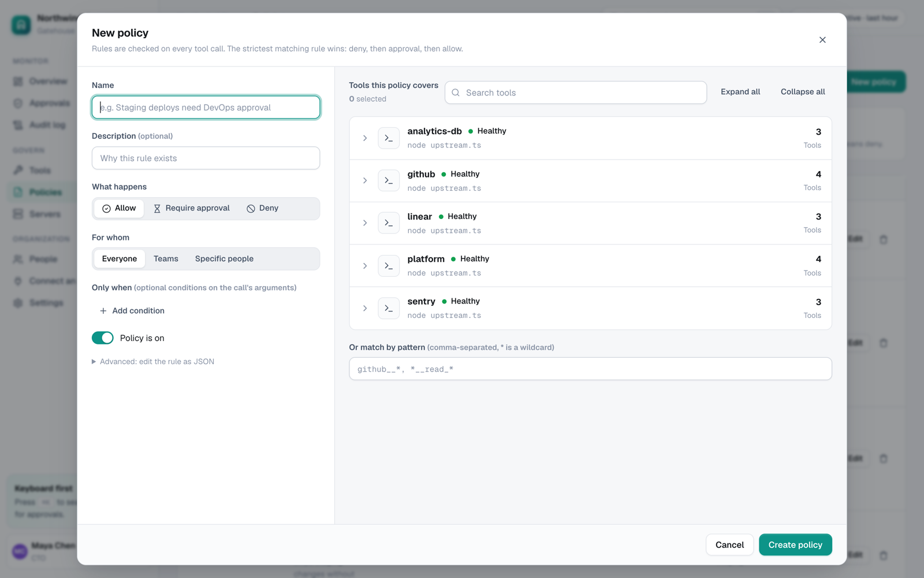Expand the github server row
Image resolution: width=924 pixels, height=578 pixels.
click(365, 180)
